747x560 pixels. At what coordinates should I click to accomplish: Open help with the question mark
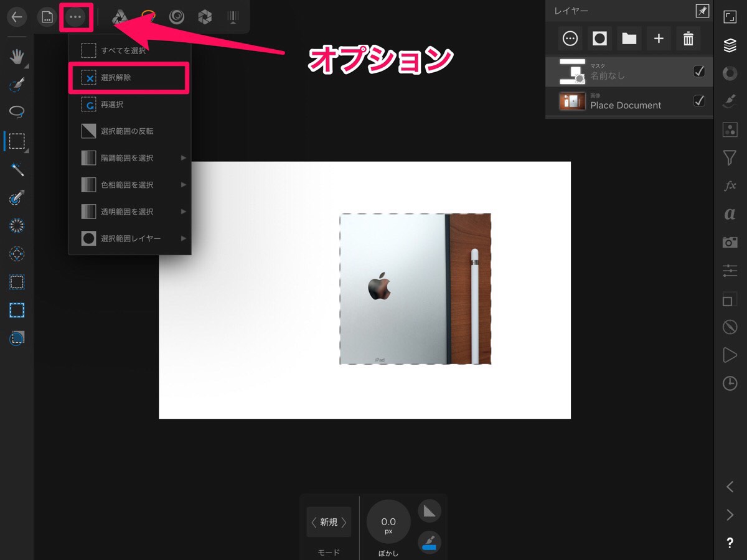pyautogui.click(x=730, y=543)
